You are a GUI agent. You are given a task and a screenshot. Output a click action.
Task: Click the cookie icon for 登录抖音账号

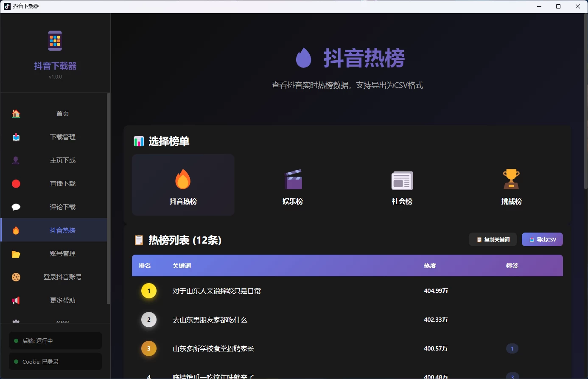coord(16,277)
